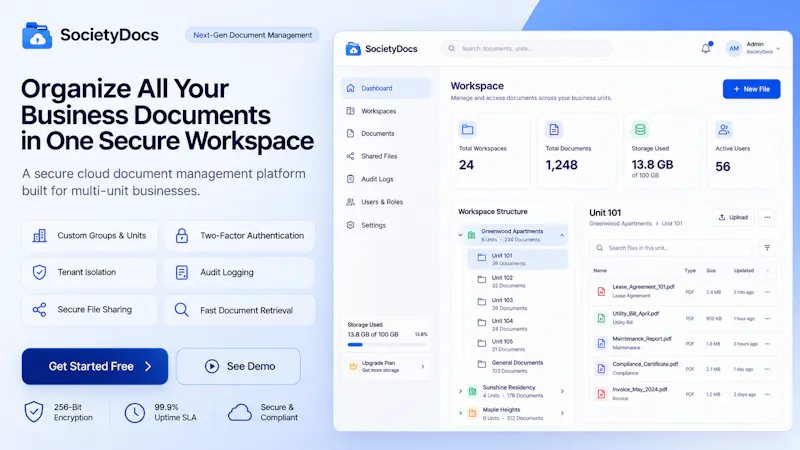The width and height of the screenshot is (800, 450).
Task: Click the Two-Factor Authentication lock icon
Action: pyautogui.click(x=182, y=236)
